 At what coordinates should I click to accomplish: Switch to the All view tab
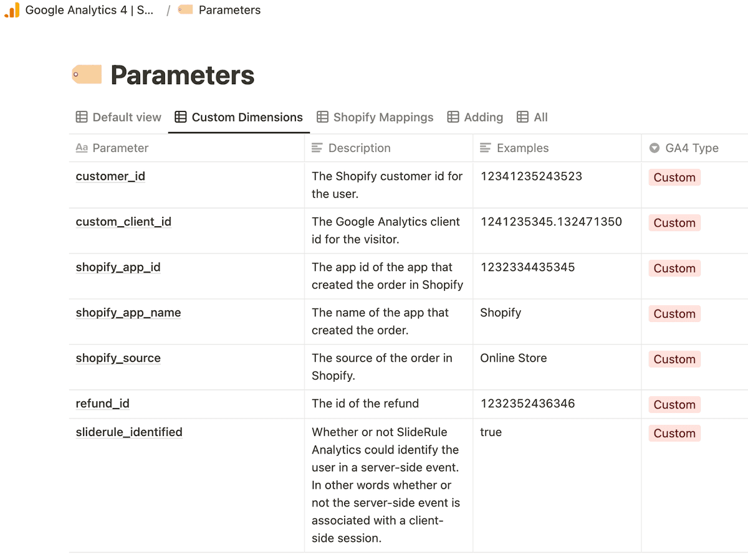pyautogui.click(x=532, y=117)
